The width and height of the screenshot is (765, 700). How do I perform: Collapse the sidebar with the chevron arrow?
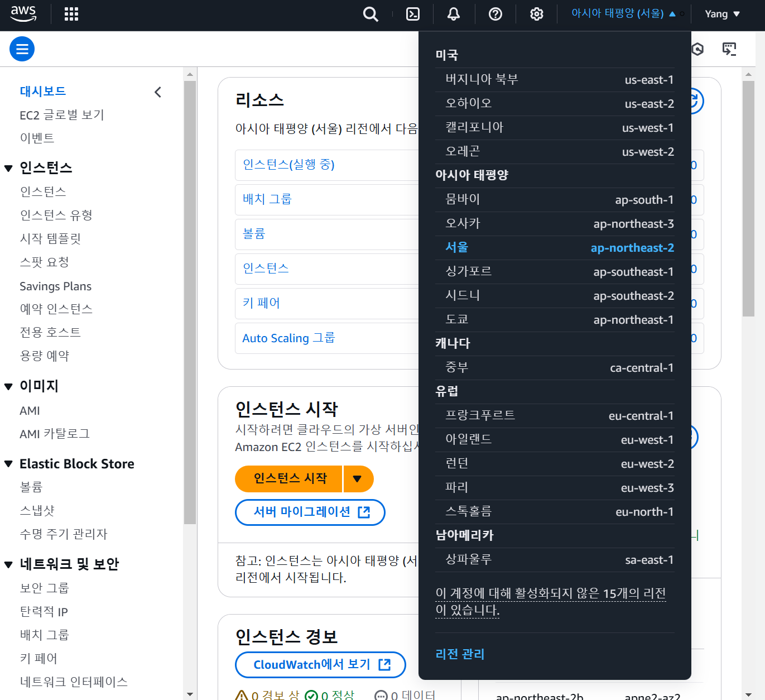[158, 92]
